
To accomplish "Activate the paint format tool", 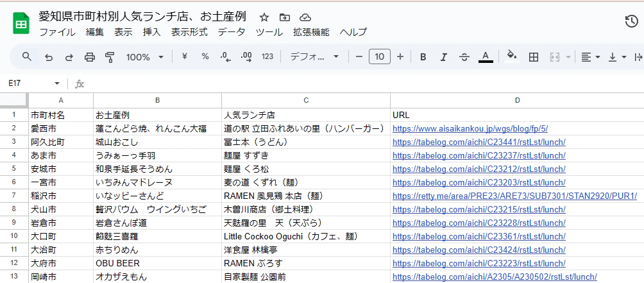I will (110, 57).
